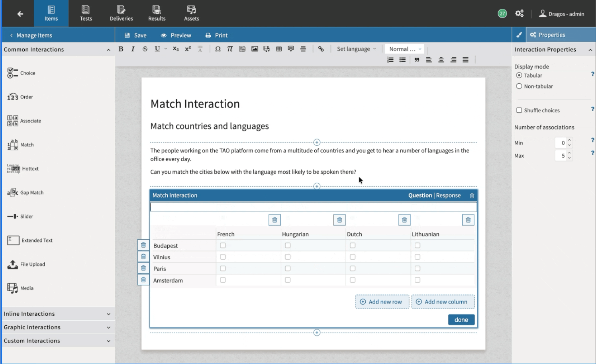Insert special character omega icon
Viewport: 596px width, 364px height.
218,49
